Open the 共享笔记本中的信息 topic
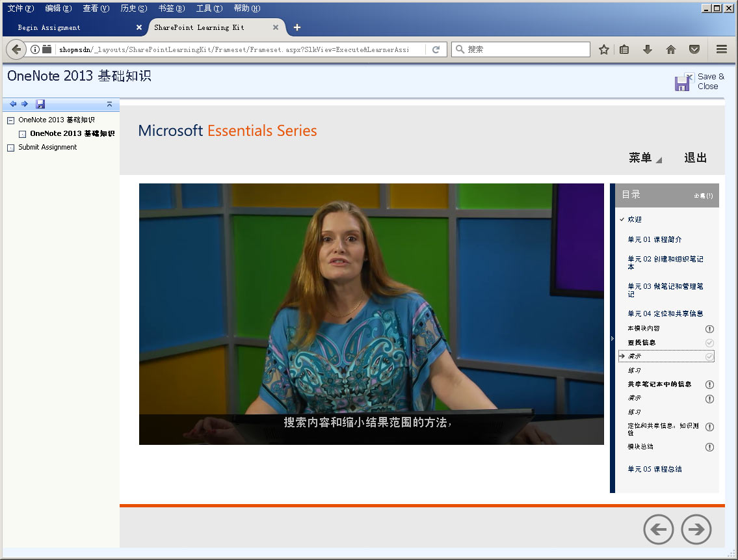 (659, 384)
